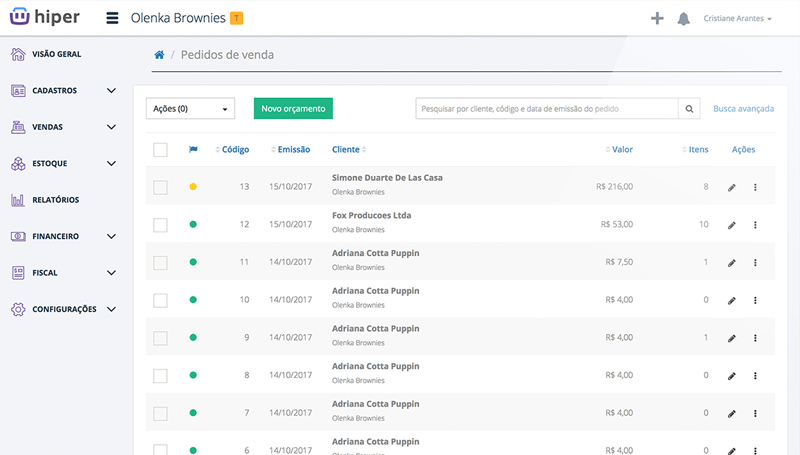Open more options for order 12
800x455 pixels.
tap(755, 225)
